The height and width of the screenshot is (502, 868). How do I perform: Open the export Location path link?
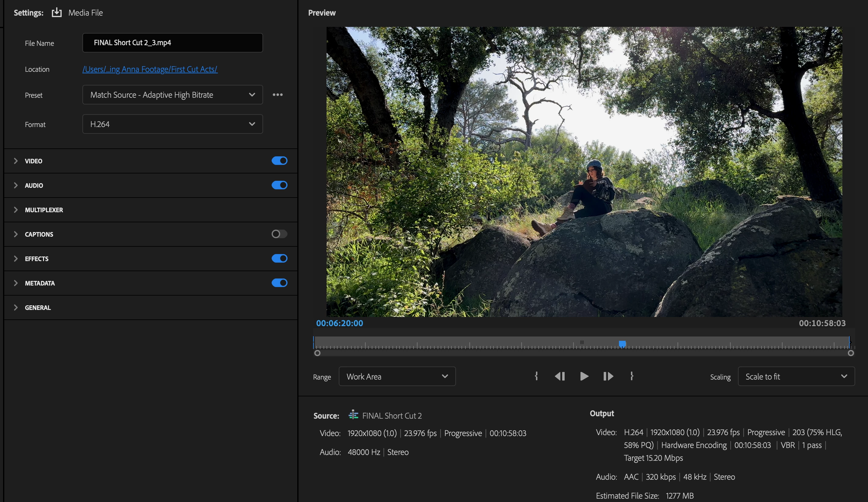coord(150,69)
